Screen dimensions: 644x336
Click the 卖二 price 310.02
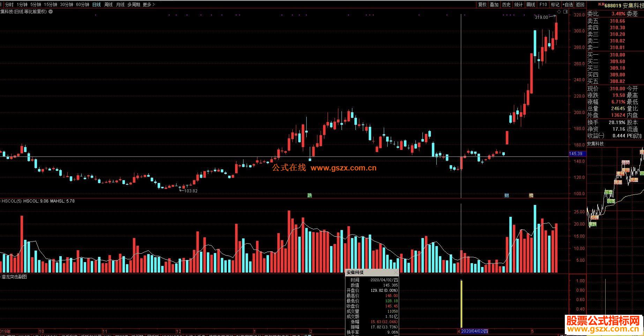[617, 41]
